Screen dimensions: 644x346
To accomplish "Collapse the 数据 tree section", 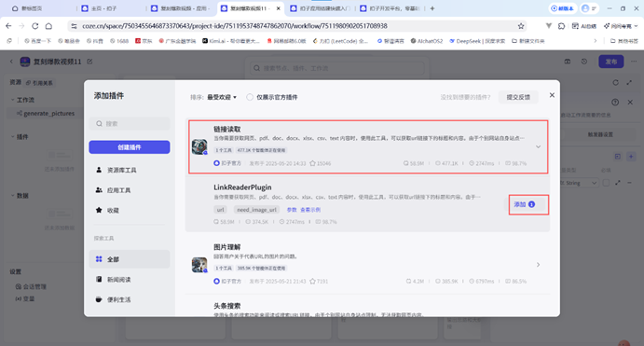I will [x=13, y=196].
